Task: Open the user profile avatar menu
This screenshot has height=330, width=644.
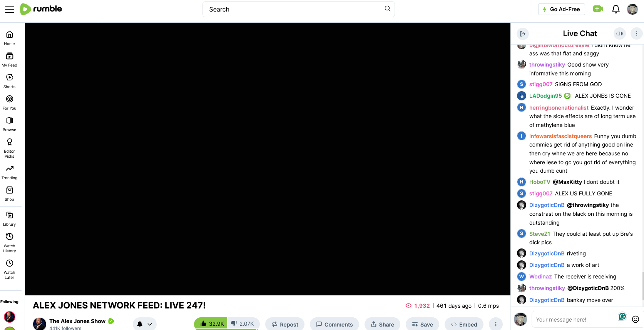Action: 632,9
